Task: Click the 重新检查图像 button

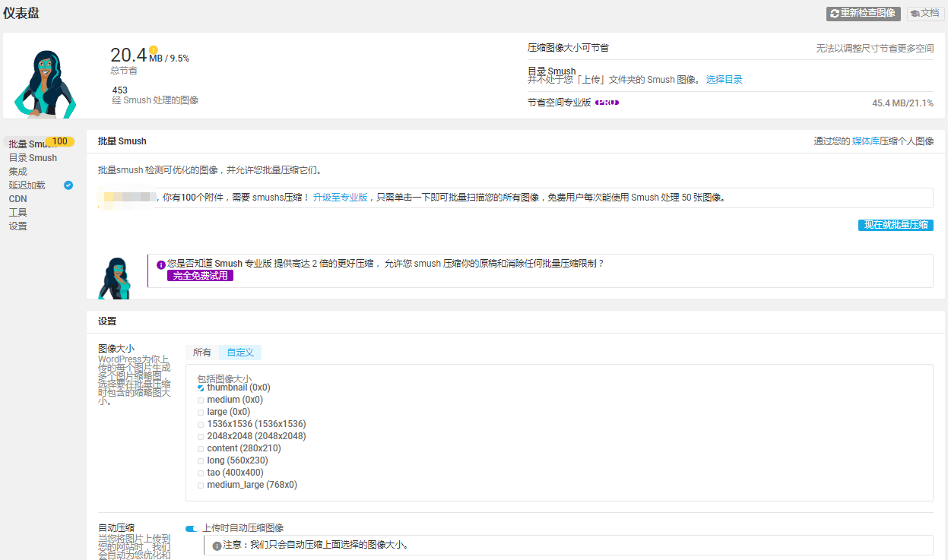Action: pyautogui.click(x=864, y=14)
